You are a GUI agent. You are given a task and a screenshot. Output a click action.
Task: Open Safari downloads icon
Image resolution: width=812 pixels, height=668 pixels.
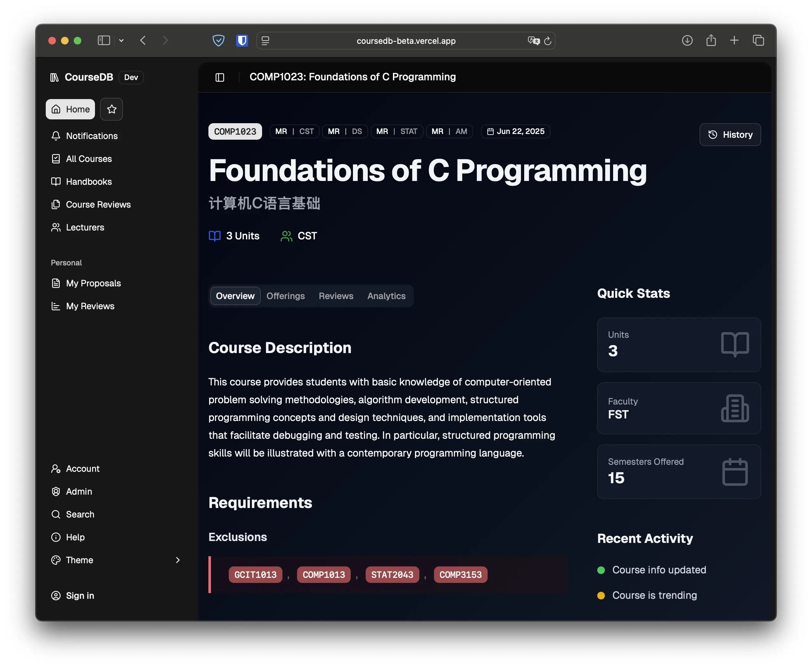pos(687,40)
